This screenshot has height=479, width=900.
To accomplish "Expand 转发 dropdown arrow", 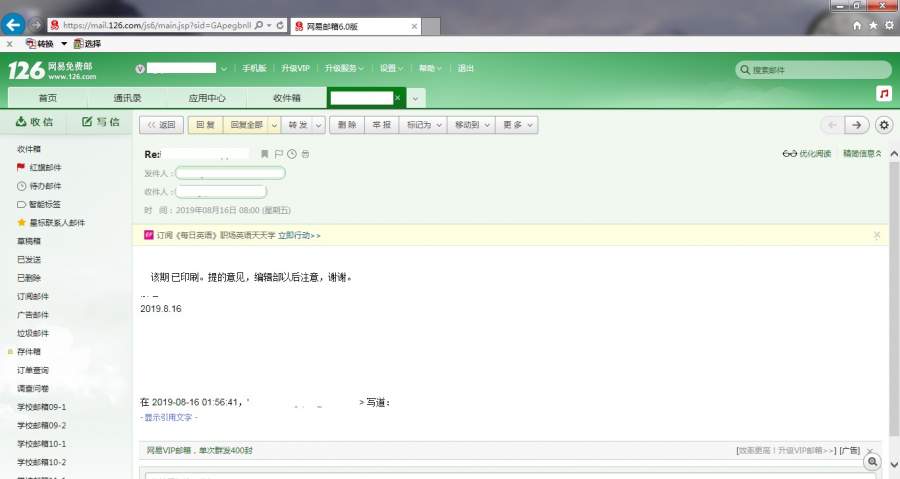I will click(319, 125).
